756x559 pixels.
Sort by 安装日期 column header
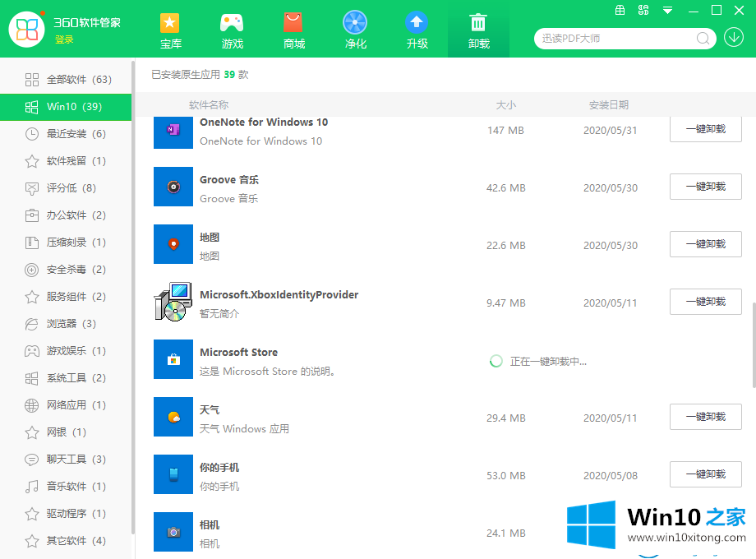pyautogui.click(x=608, y=104)
